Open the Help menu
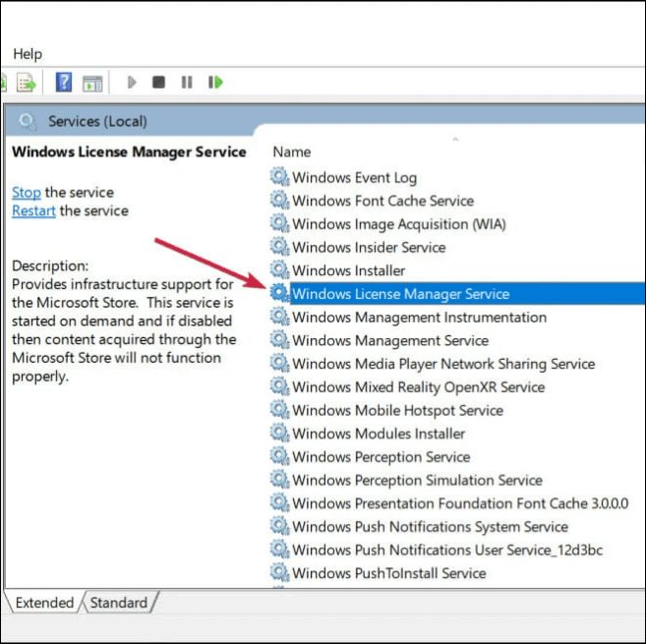Screen dimensions: 646x644 28,54
